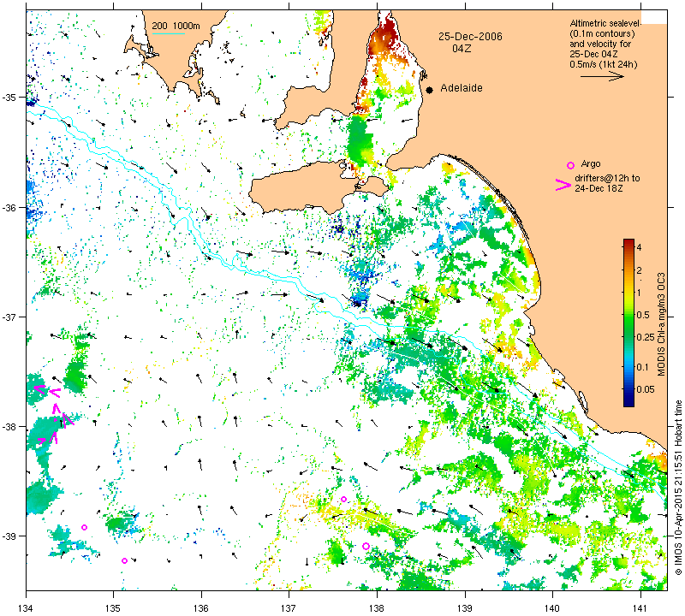Click the Argo float circle near 134.7, -38.9
This screenshot has width=685, height=616.
[x=84, y=527]
